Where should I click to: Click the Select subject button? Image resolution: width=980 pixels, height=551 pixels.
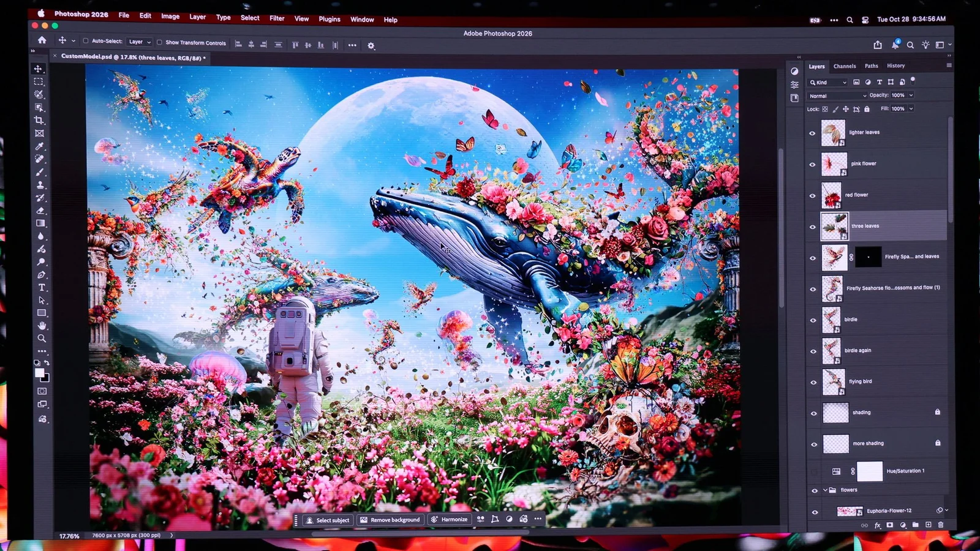tap(329, 520)
